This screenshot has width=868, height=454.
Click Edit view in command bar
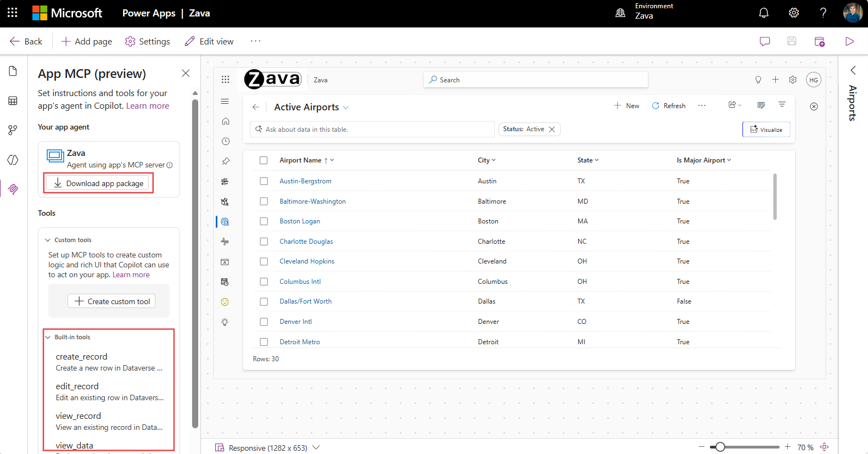209,41
